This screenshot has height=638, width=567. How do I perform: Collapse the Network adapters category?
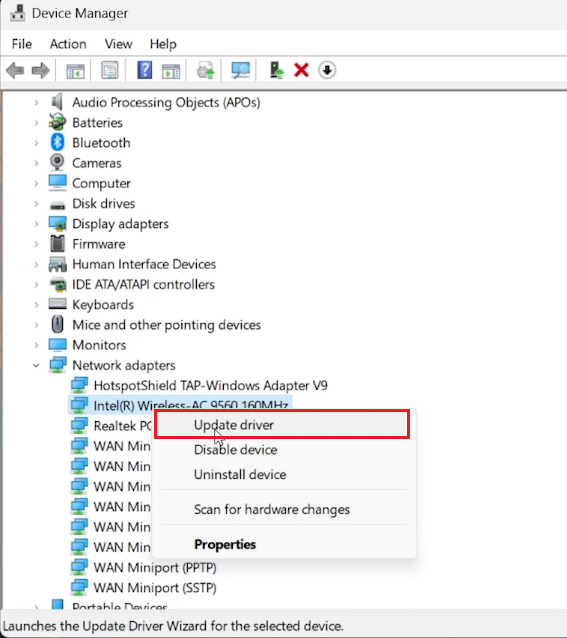(x=36, y=365)
